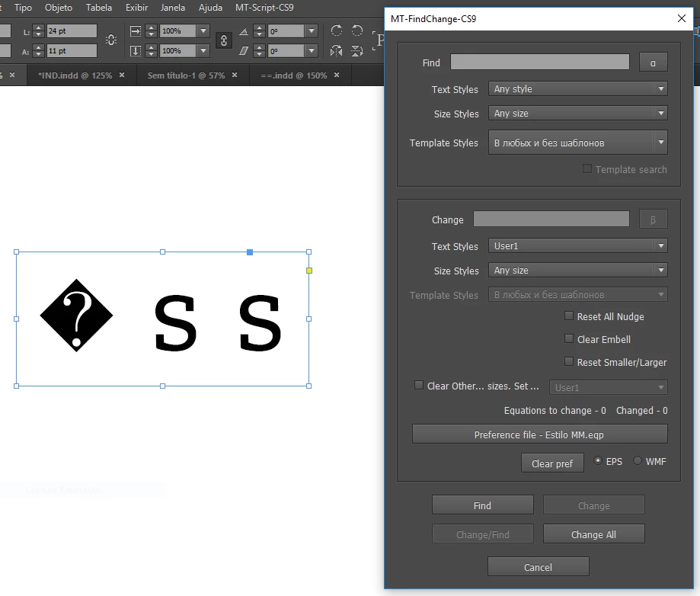Viewport: 700px width, 596px height.
Task: Click Preference file - Estilo MM.eqp button
Action: [540, 434]
